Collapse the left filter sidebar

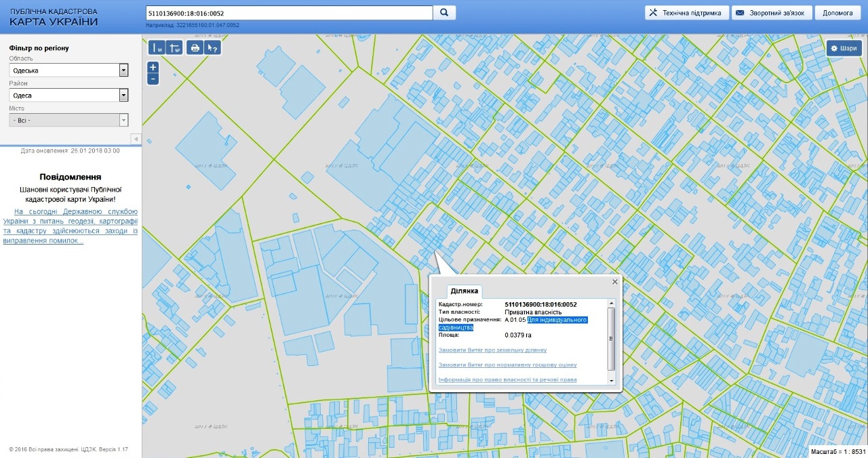click(135, 139)
